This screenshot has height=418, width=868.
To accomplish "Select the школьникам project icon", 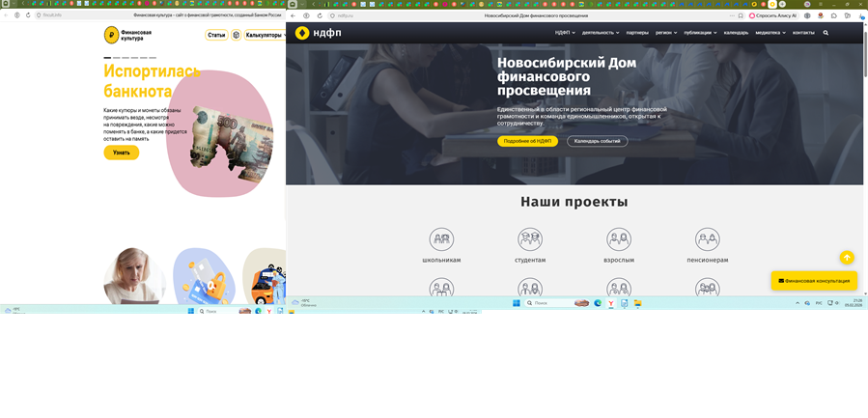I will click(x=441, y=238).
